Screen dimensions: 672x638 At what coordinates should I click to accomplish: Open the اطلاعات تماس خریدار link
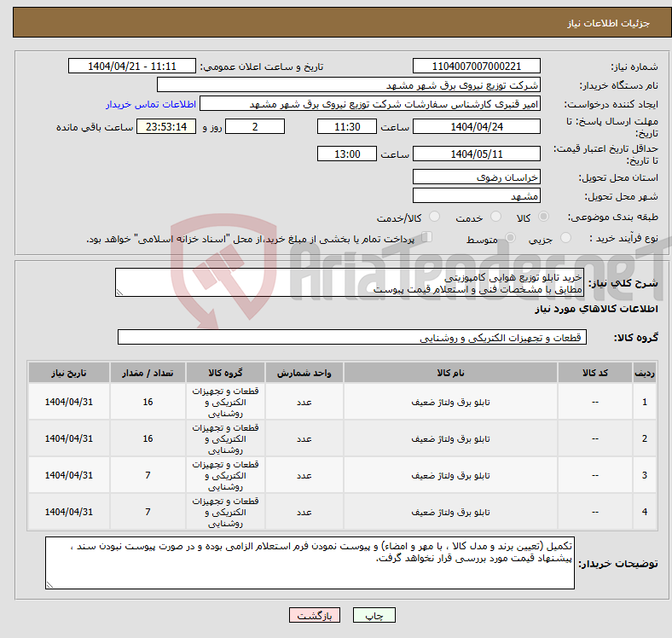(x=151, y=104)
